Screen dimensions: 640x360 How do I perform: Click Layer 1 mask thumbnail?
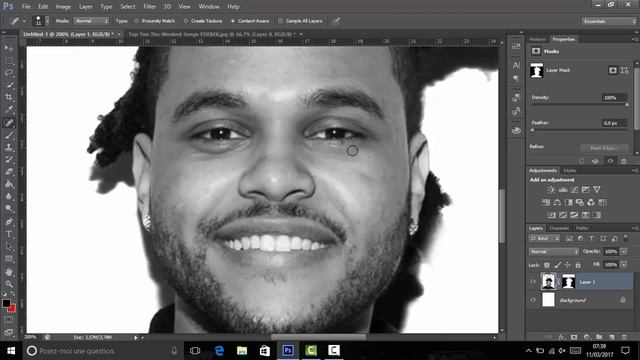568,282
